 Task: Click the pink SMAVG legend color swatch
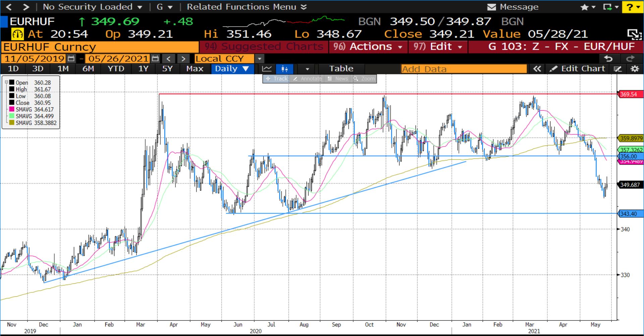[12, 110]
